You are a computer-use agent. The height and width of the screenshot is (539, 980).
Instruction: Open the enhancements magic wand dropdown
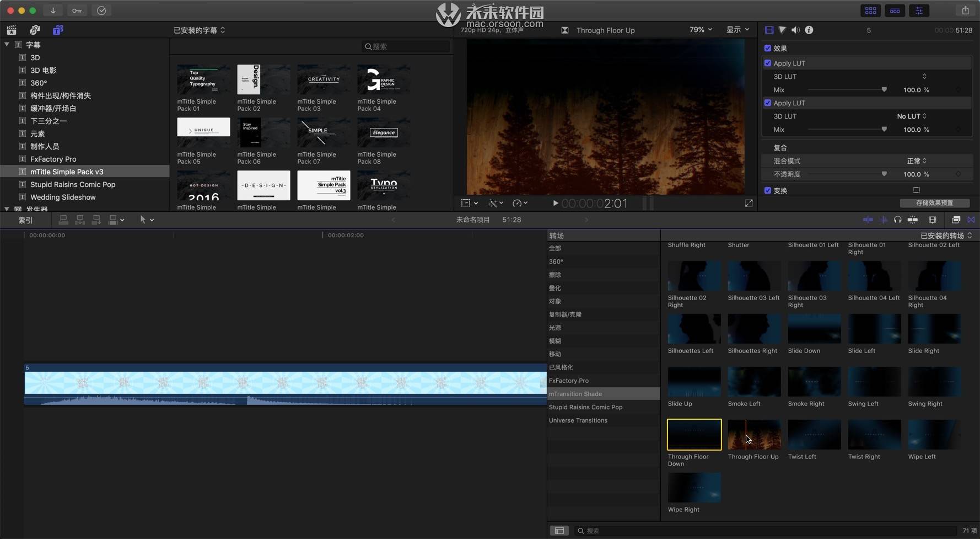[x=496, y=203]
